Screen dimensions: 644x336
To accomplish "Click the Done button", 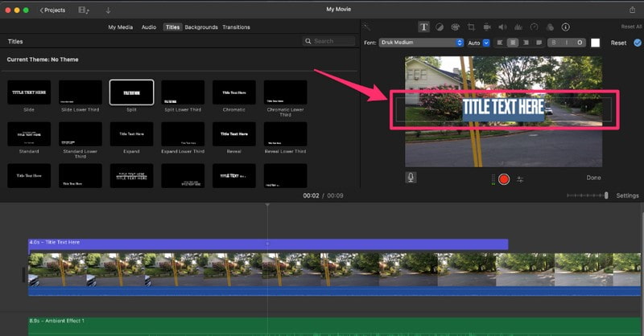I will (x=593, y=178).
